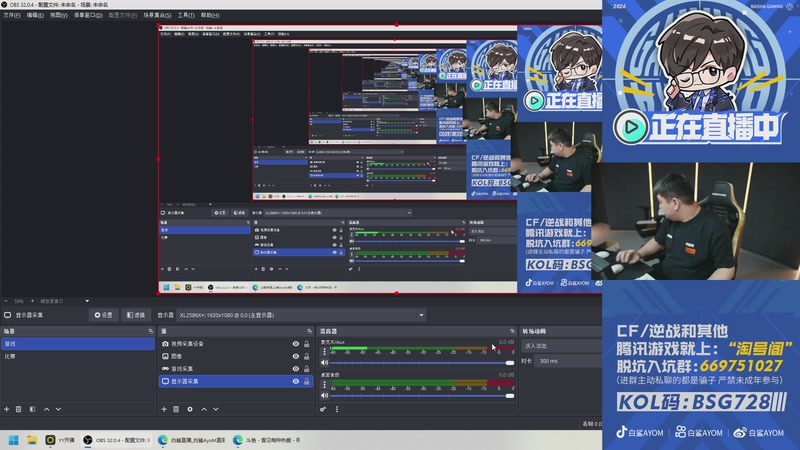
Task: Open the preview scaling mode dropdown
Action: 64,301
